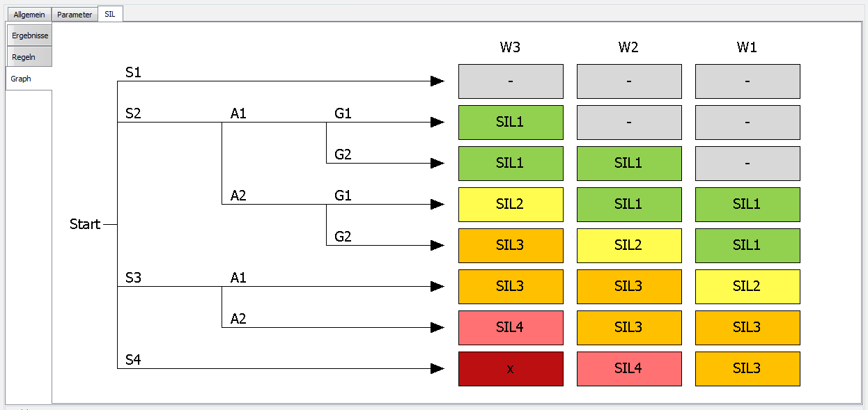Click the S4 branch label
The image size is (868, 410).
click(x=133, y=360)
